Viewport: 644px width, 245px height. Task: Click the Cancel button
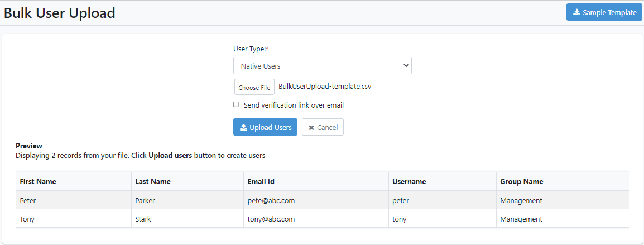click(x=323, y=127)
